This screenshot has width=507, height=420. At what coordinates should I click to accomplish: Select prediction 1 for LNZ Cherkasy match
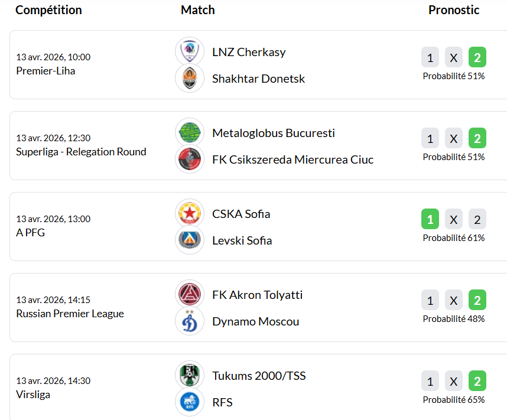[x=430, y=58]
